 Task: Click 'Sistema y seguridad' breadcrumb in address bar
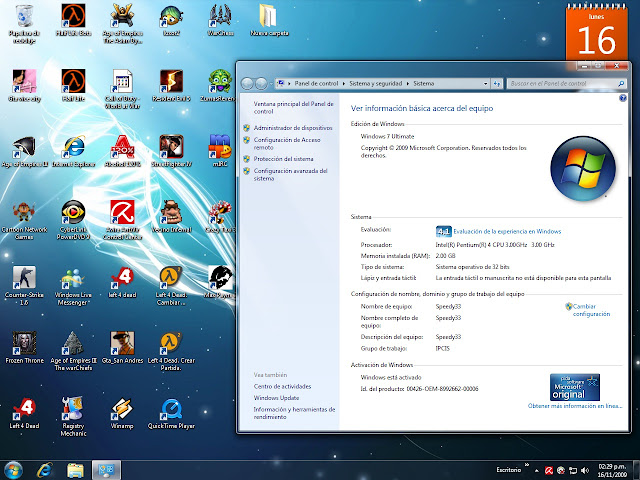tap(376, 83)
